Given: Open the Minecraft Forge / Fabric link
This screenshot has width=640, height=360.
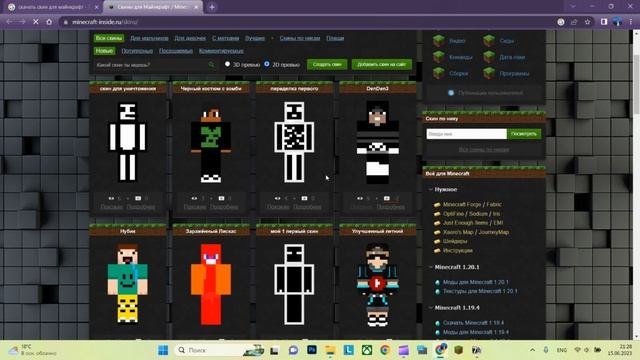Looking at the screenshot, I should pos(472,204).
